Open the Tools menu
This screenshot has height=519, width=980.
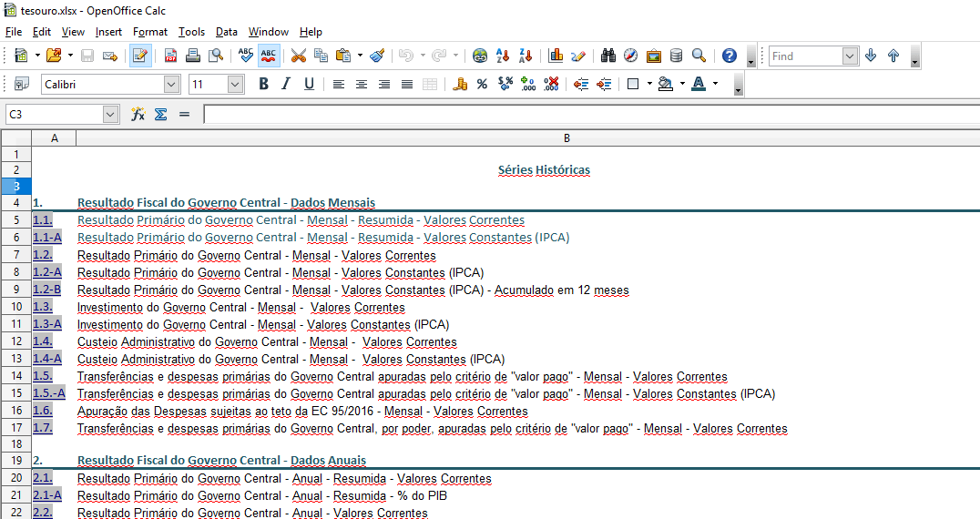tap(191, 32)
